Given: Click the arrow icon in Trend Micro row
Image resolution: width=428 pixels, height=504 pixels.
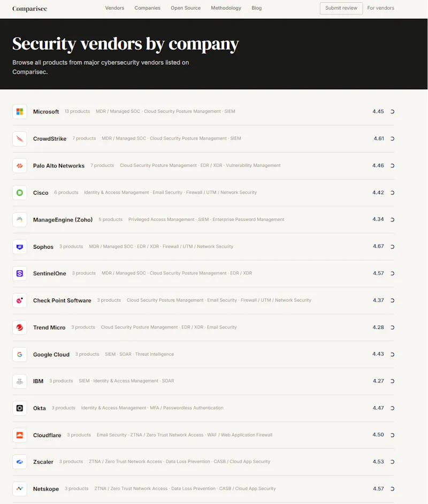Looking at the screenshot, I should [392, 327].
